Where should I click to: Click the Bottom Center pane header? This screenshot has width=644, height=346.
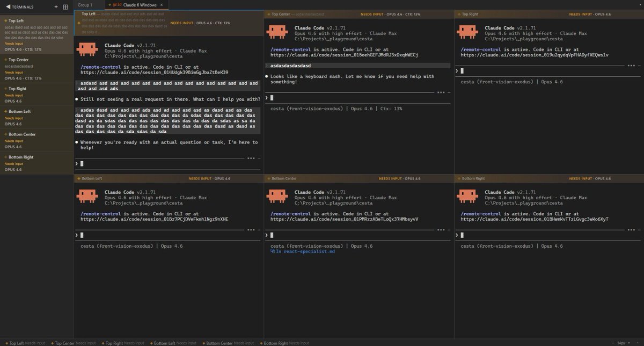[x=358, y=178]
